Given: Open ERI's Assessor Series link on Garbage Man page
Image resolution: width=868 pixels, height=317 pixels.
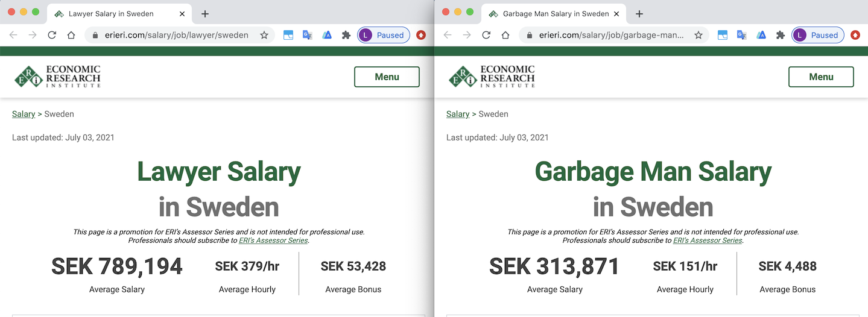Looking at the screenshot, I should click(x=707, y=240).
